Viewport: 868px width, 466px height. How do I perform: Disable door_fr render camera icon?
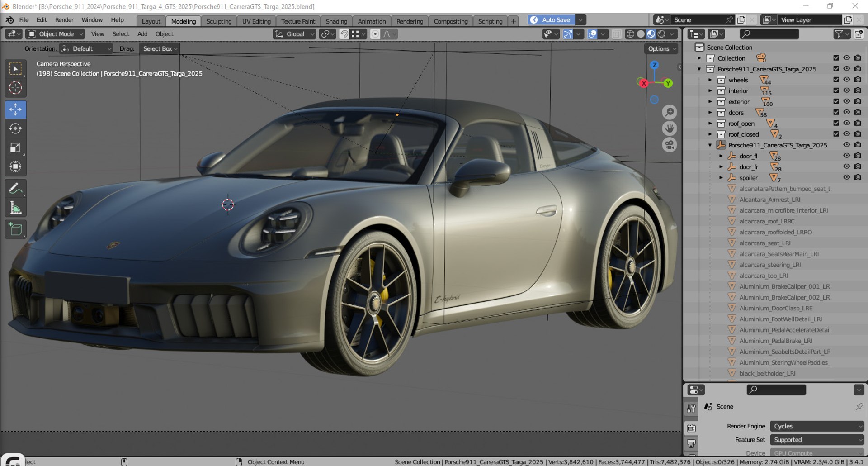pyautogui.click(x=858, y=166)
